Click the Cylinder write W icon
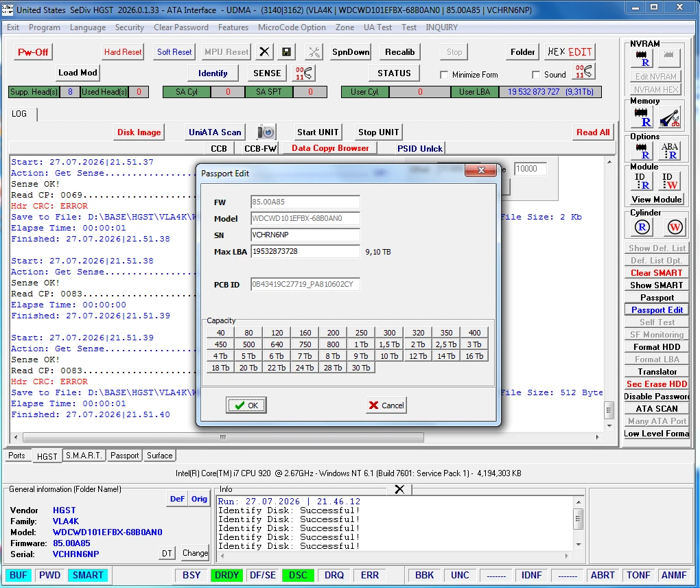The height and width of the screenshot is (588, 700). pos(674,227)
